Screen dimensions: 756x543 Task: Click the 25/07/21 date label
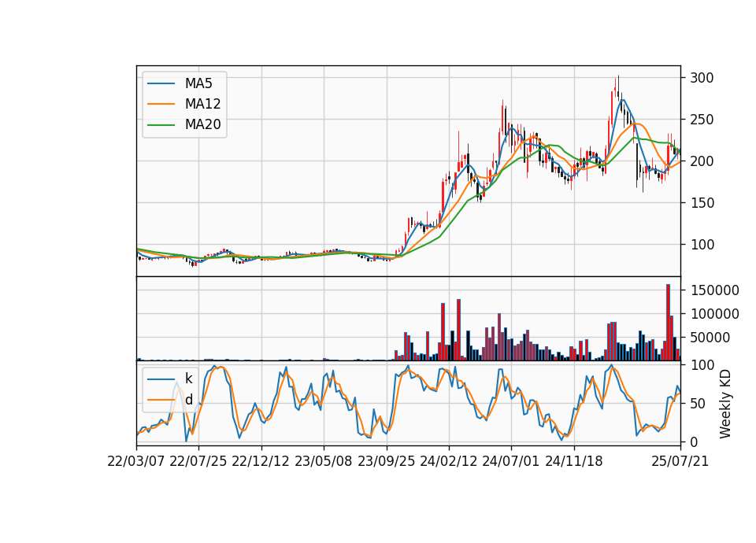point(680,462)
